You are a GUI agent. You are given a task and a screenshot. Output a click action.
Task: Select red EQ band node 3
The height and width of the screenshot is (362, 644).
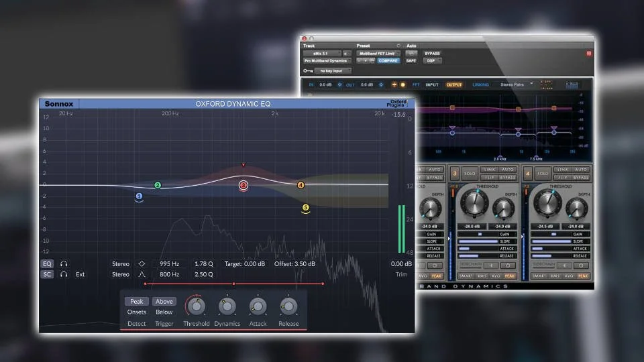(x=243, y=185)
